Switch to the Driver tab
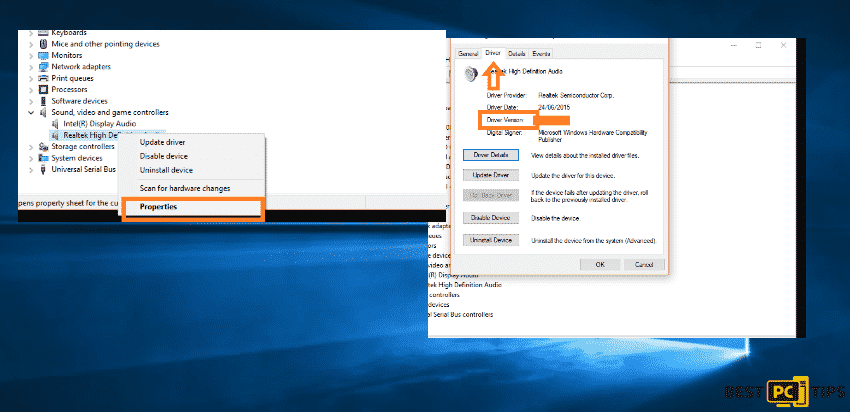The image size is (850, 412). [x=493, y=53]
